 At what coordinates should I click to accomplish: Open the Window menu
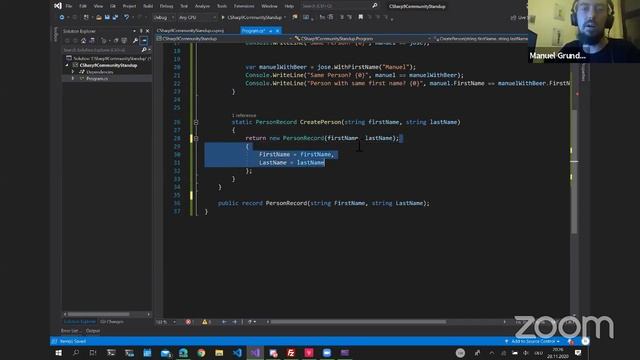(269, 6)
